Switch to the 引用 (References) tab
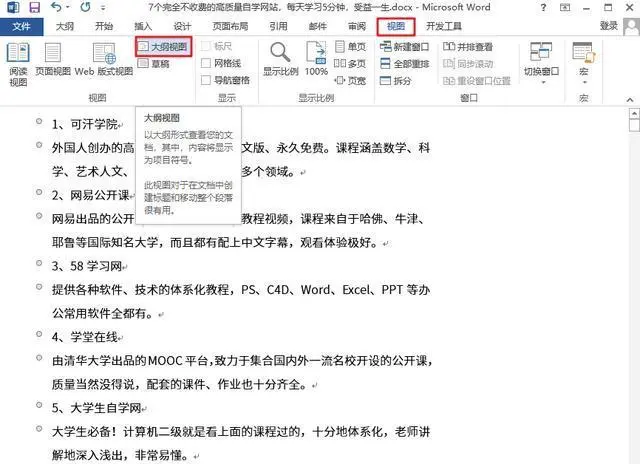Screen dimensions: 640x464 click(278, 27)
